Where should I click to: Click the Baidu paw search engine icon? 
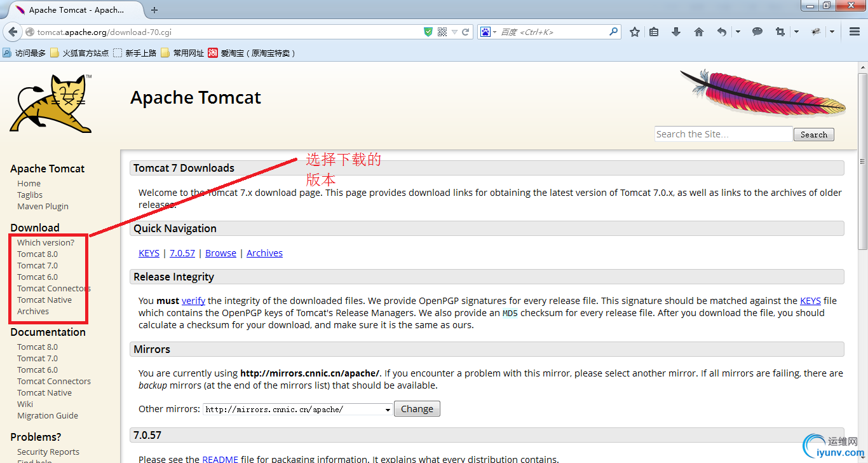(x=485, y=32)
